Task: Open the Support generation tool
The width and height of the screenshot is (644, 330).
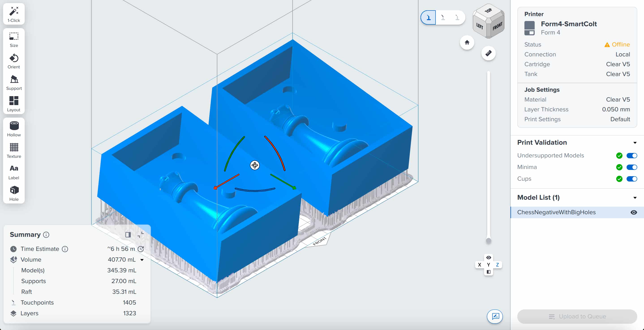Action: [x=14, y=83]
